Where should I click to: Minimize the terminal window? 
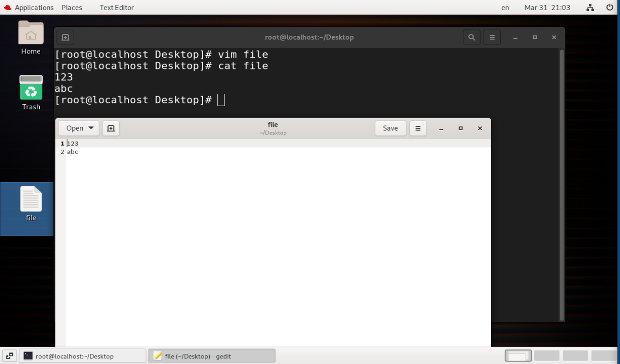tap(515, 37)
